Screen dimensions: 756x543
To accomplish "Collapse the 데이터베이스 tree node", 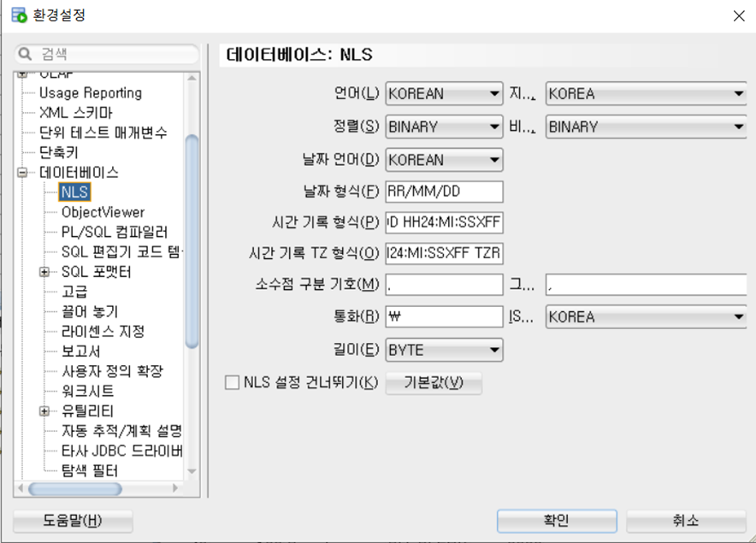I will point(22,172).
